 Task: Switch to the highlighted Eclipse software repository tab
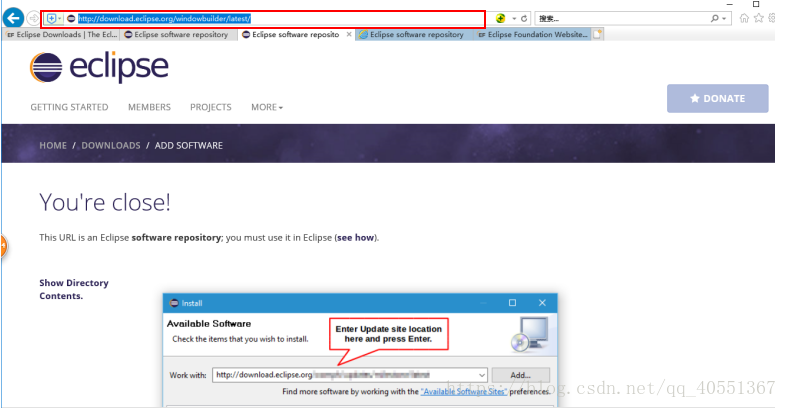click(x=415, y=35)
